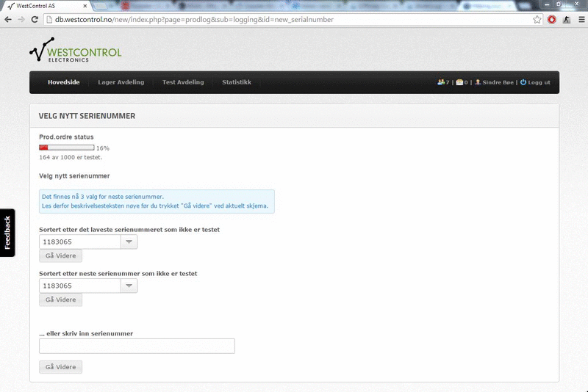
Task: Click the second extension icon in toolbar
Action: point(567,20)
